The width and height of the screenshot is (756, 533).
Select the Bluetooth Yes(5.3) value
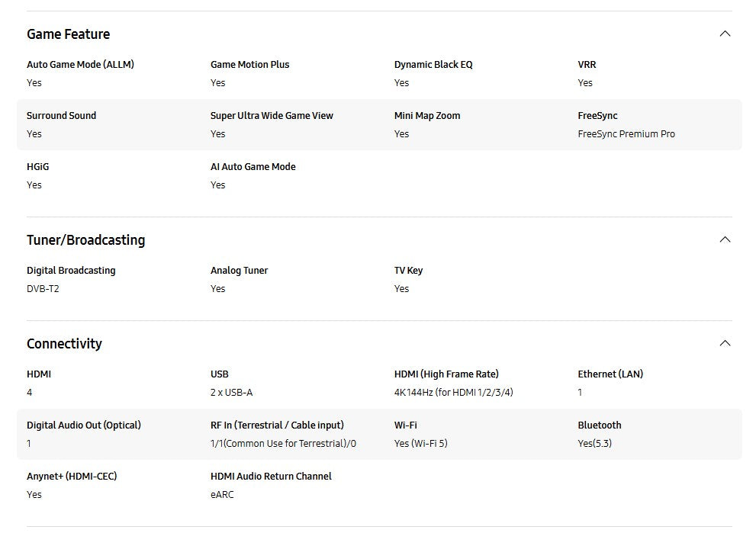point(594,444)
